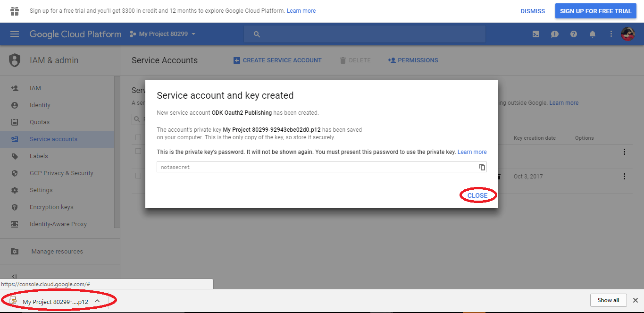Click Show all downloads button
The image size is (644, 313).
point(609,300)
